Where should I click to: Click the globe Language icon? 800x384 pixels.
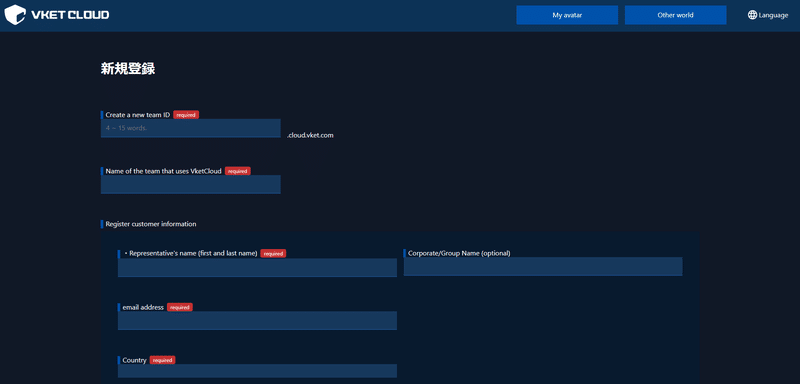tap(752, 15)
